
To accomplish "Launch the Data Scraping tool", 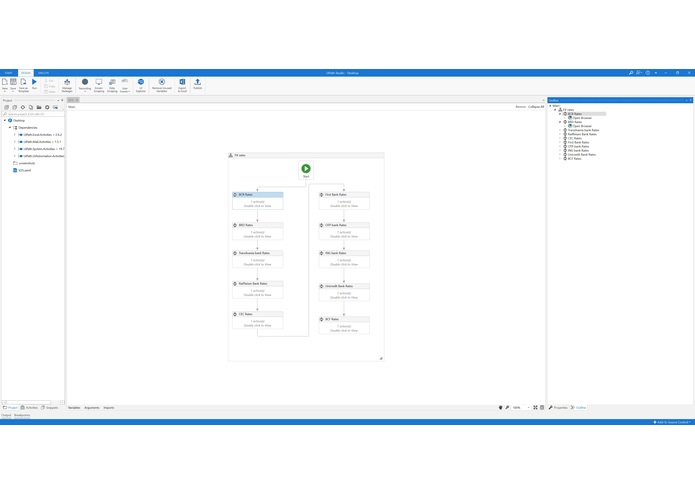I will (x=112, y=85).
